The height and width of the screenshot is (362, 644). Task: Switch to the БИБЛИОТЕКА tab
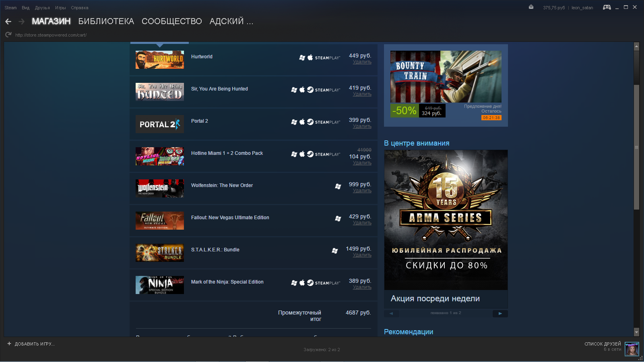pos(106,21)
